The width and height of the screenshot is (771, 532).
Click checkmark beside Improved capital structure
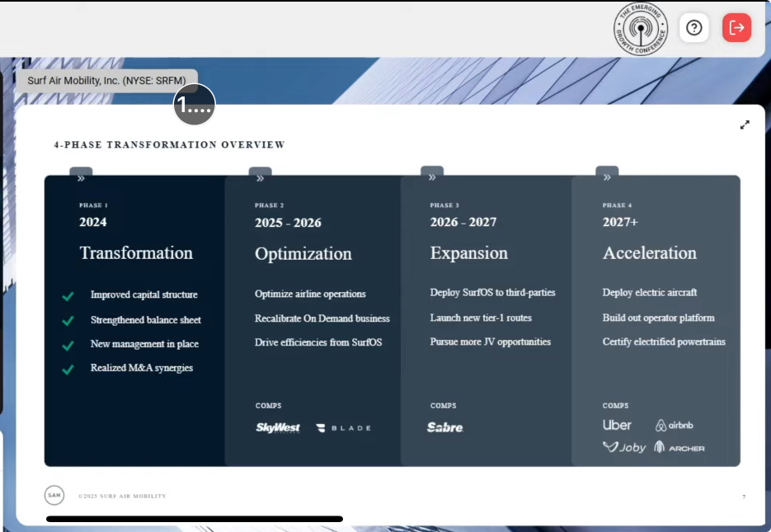point(68,296)
